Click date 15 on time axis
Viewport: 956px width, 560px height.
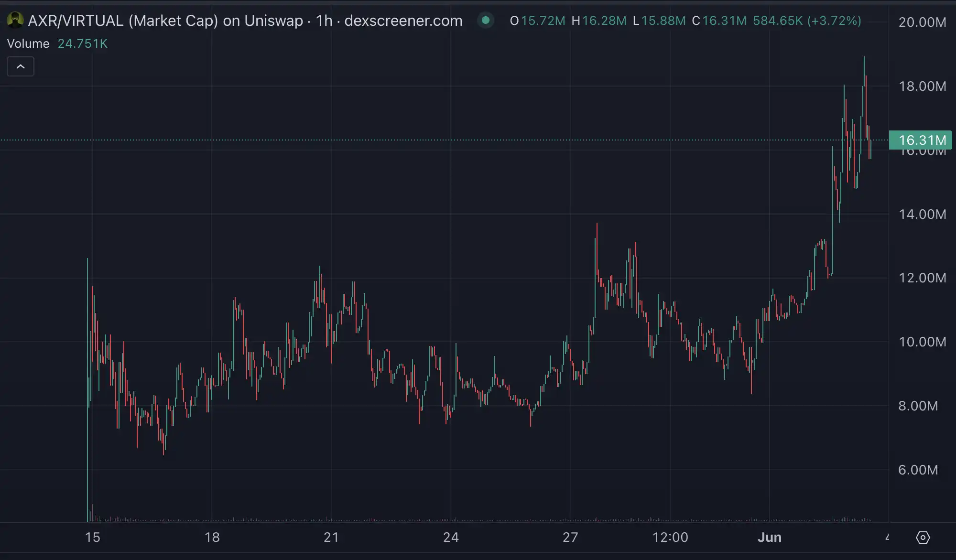click(x=92, y=537)
